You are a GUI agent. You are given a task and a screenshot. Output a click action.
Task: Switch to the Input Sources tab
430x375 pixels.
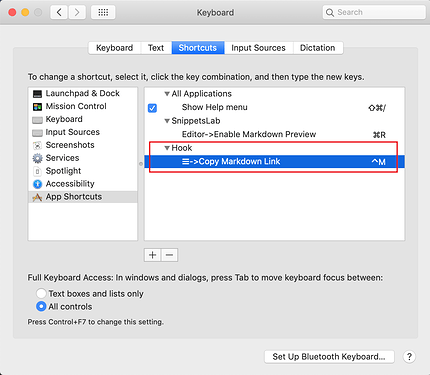point(258,48)
